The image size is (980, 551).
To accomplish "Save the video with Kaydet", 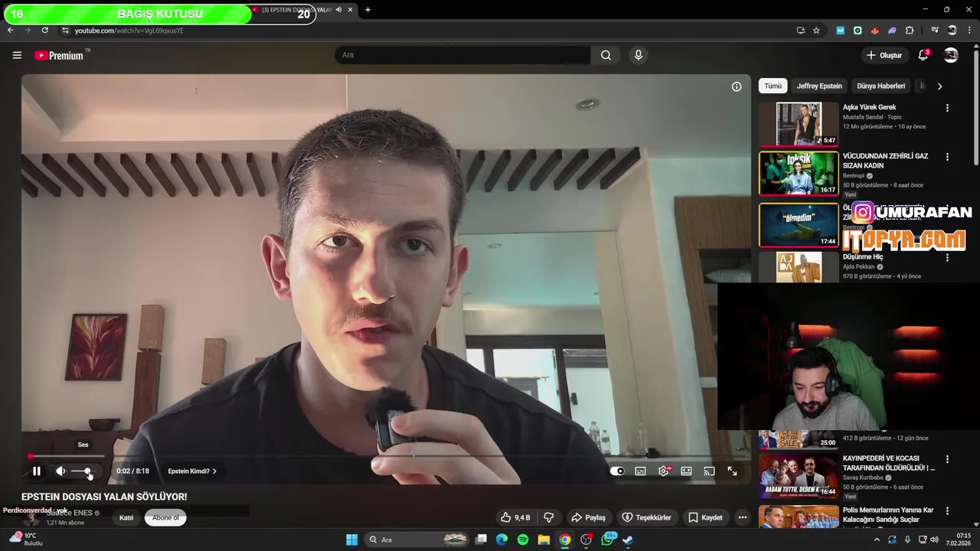I will [705, 517].
